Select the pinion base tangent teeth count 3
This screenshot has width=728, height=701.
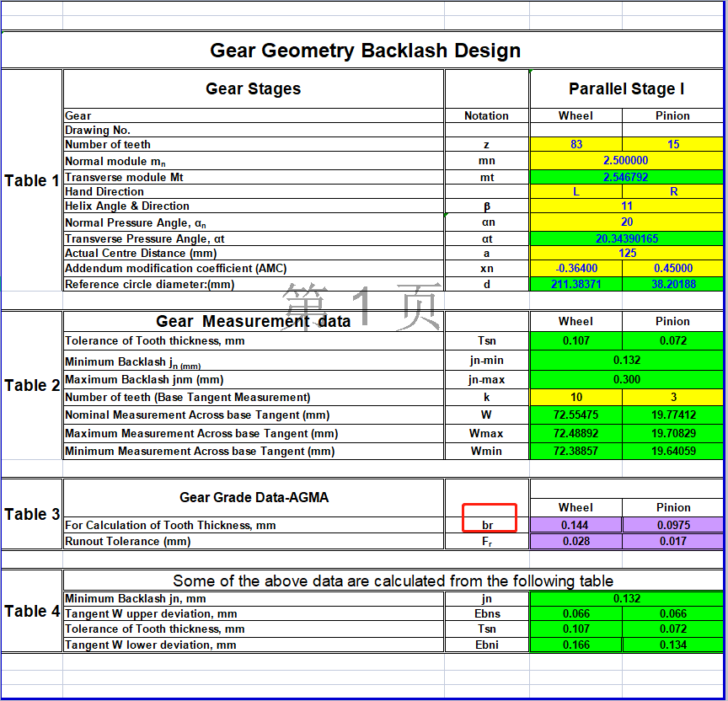coord(672,397)
